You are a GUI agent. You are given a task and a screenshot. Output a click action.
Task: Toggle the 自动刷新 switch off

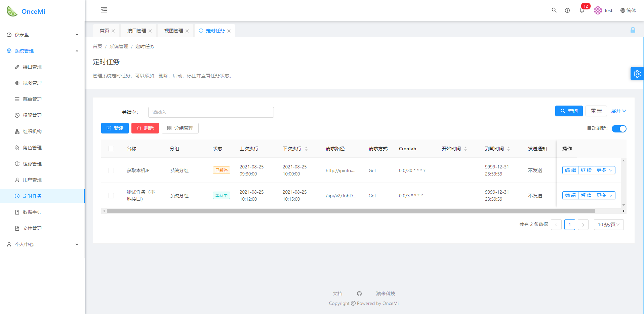point(619,129)
